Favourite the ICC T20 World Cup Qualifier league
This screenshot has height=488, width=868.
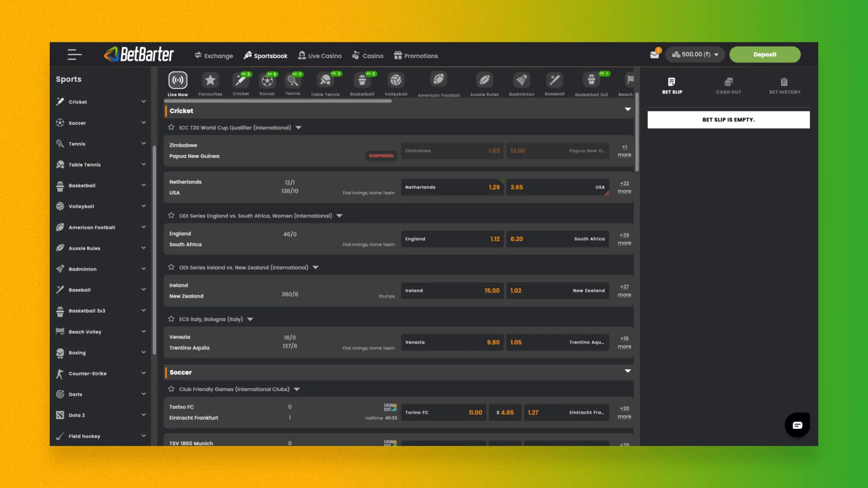coord(171,127)
